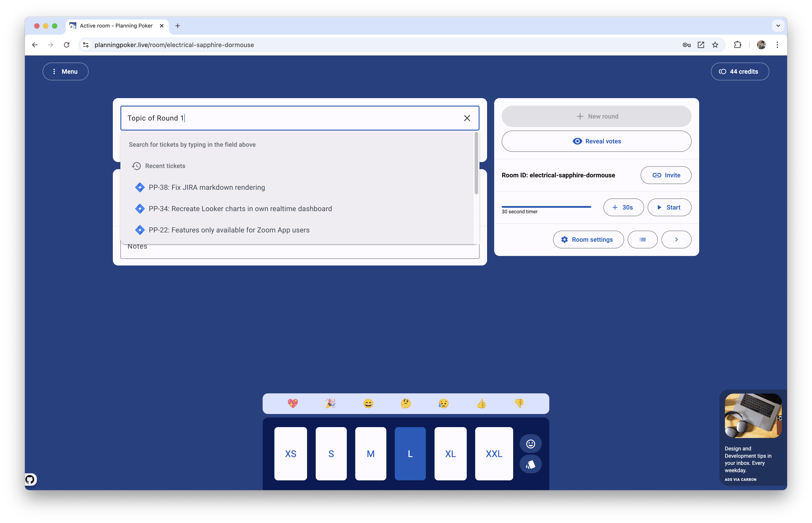
Task: Reveal votes with the eye button
Action: tap(596, 141)
